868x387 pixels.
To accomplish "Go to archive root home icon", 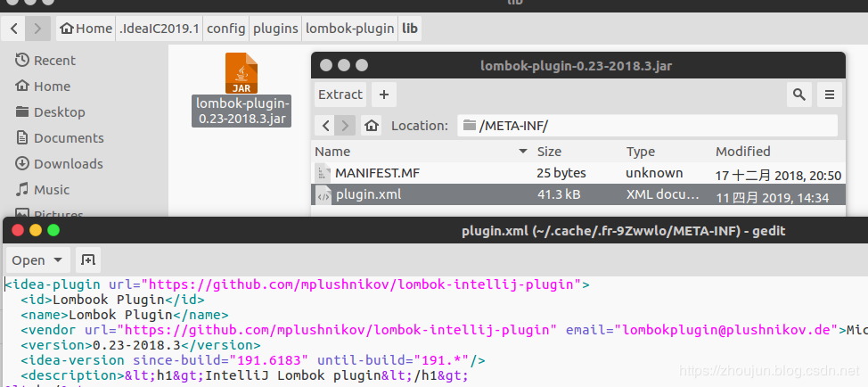I will (372, 126).
